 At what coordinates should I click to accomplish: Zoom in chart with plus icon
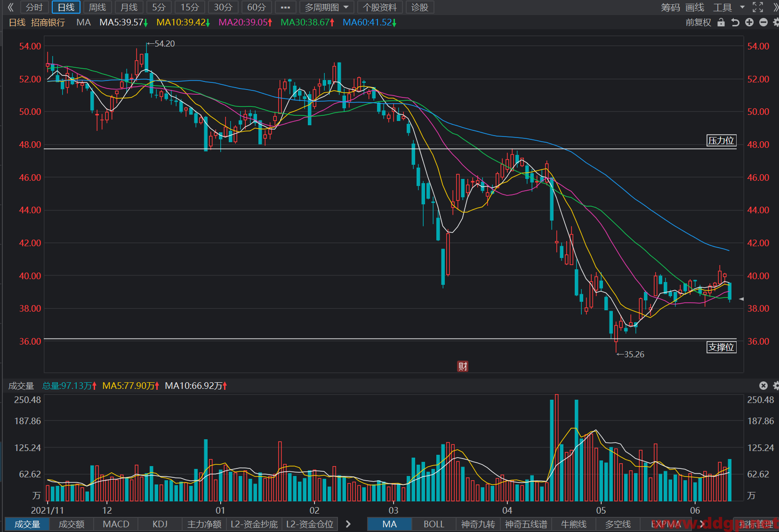749,22
